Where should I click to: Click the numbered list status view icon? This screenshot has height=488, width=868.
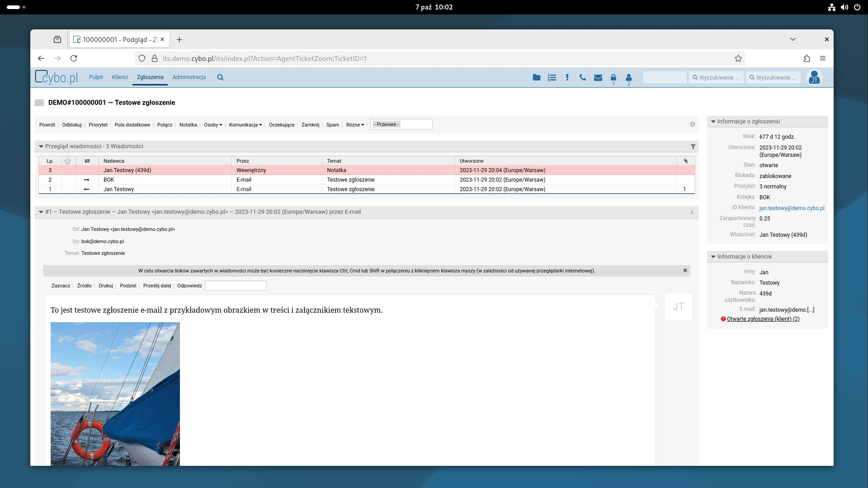pos(552,77)
